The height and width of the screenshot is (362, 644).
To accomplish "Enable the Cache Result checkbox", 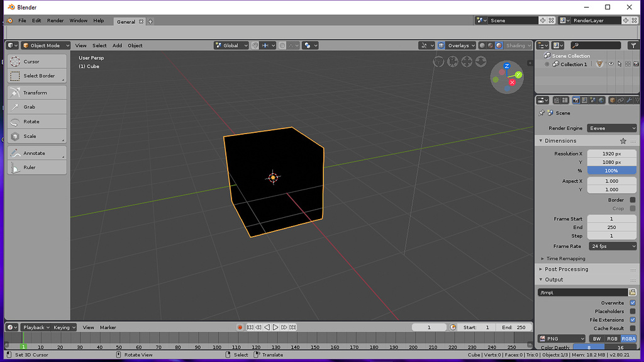I will tap(633, 328).
